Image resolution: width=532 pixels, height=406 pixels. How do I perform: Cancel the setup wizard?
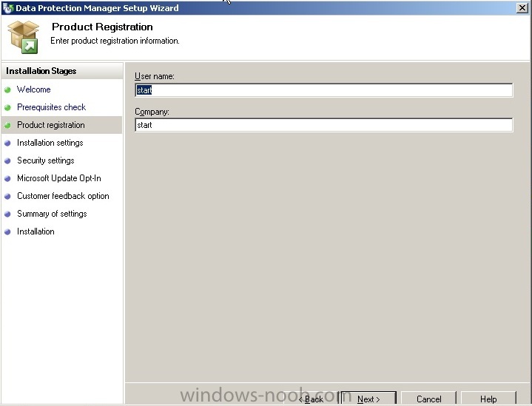click(x=429, y=399)
